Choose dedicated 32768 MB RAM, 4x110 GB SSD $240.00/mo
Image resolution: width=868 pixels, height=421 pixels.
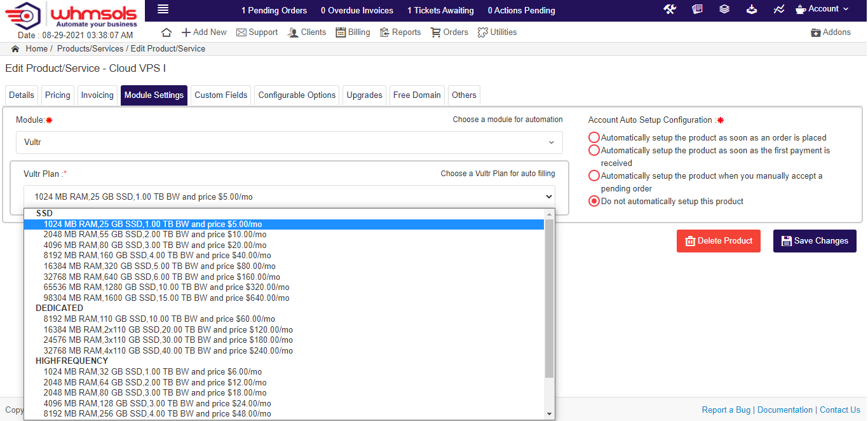click(284, 350)
